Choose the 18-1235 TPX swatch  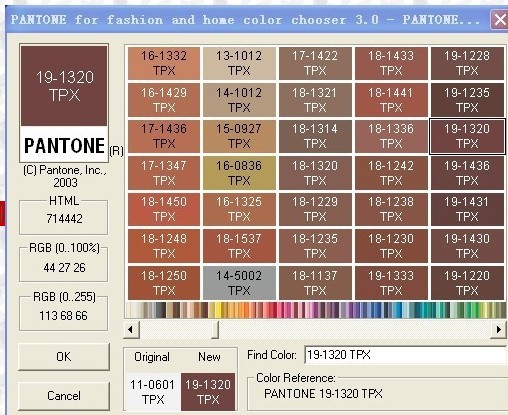(315, 246)
